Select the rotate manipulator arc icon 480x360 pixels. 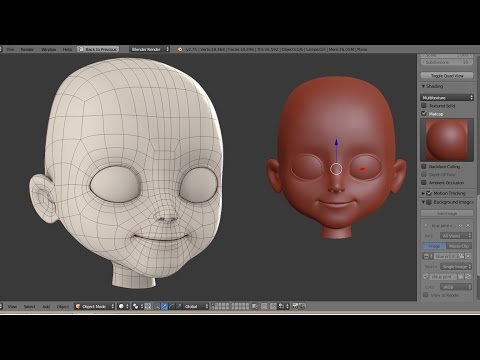click(172, 306)
